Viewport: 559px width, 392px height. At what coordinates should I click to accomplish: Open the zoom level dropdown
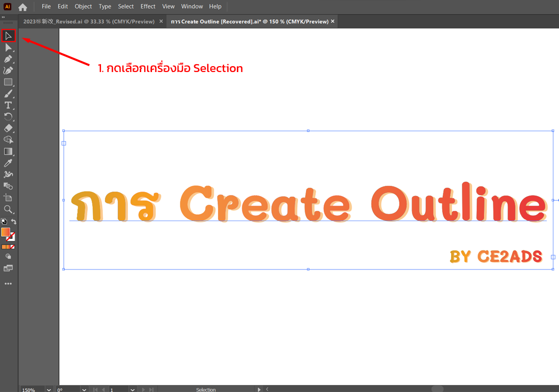tap(49, 390)
